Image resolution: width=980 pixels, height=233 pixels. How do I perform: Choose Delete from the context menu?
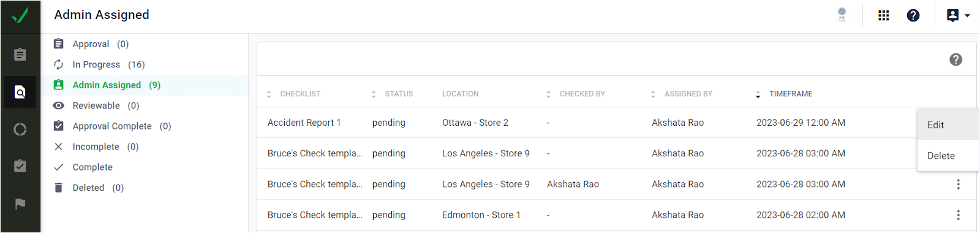click(948, 156)
